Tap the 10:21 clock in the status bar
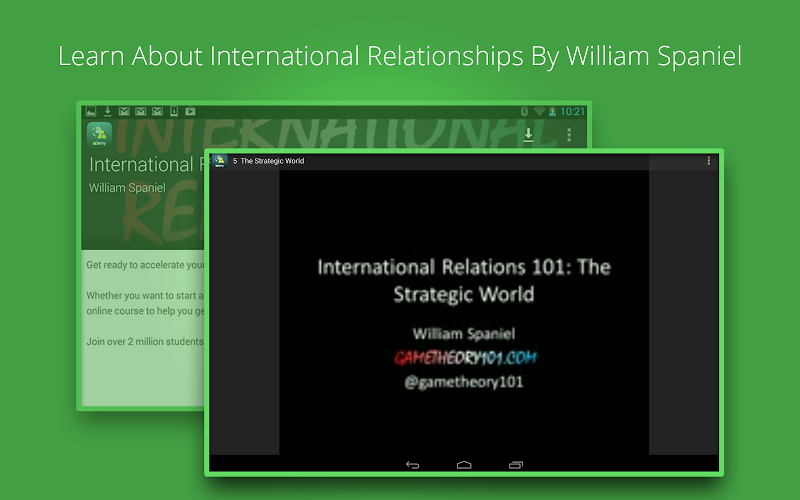This screenshot has width=800, height=500. click(572, 111)
